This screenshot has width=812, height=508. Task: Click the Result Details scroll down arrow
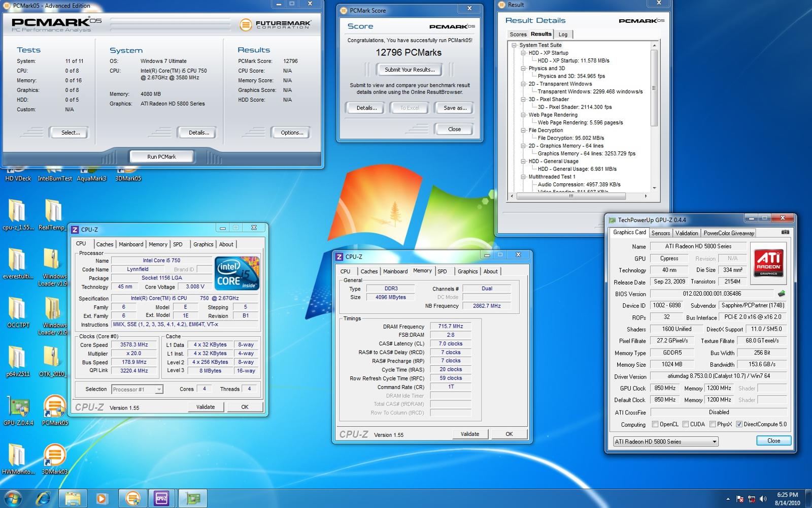(654, 188)
